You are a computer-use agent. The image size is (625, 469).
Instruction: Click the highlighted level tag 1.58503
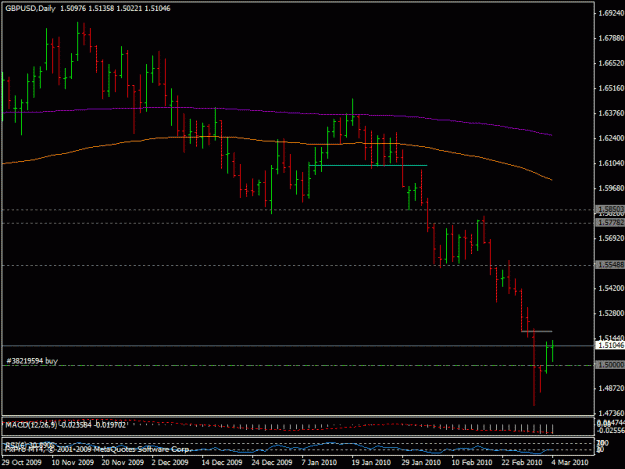pyautogui.click(x=610, y=209)
